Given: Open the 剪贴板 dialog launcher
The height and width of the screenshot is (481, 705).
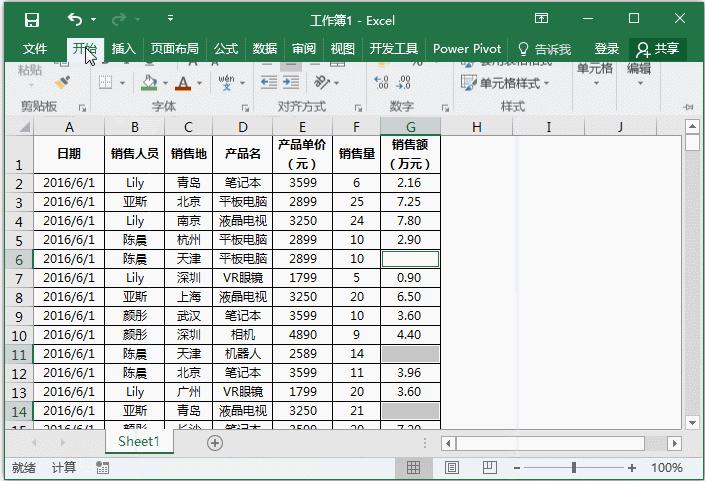Looking at the screenshot, I should 82,108.
